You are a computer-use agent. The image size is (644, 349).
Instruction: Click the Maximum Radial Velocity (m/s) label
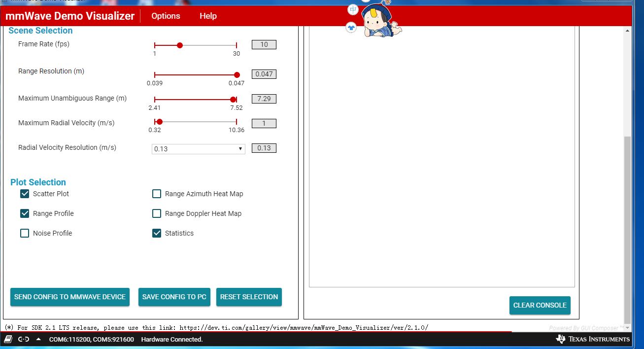pos(67,123)
